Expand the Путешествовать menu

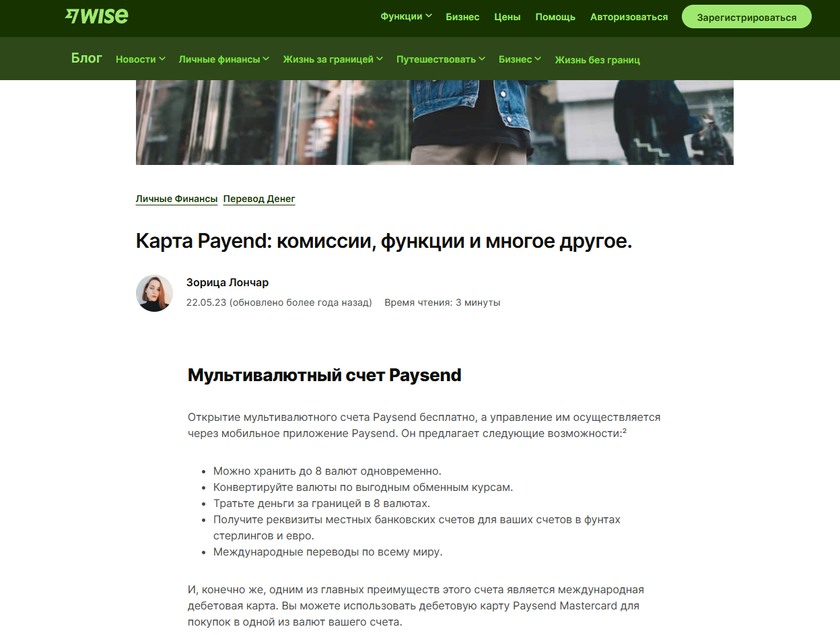pyautogui.click(x=441, y=59)
